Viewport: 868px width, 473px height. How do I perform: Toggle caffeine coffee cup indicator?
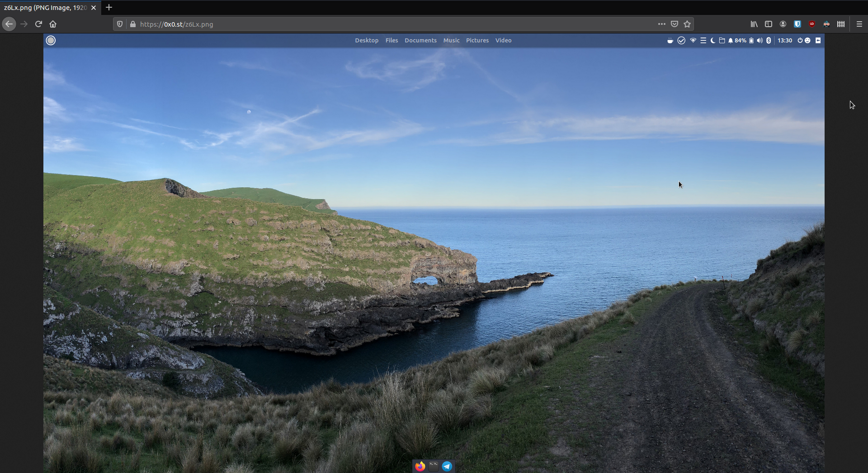pyautogui.click(x=670, y=41)
